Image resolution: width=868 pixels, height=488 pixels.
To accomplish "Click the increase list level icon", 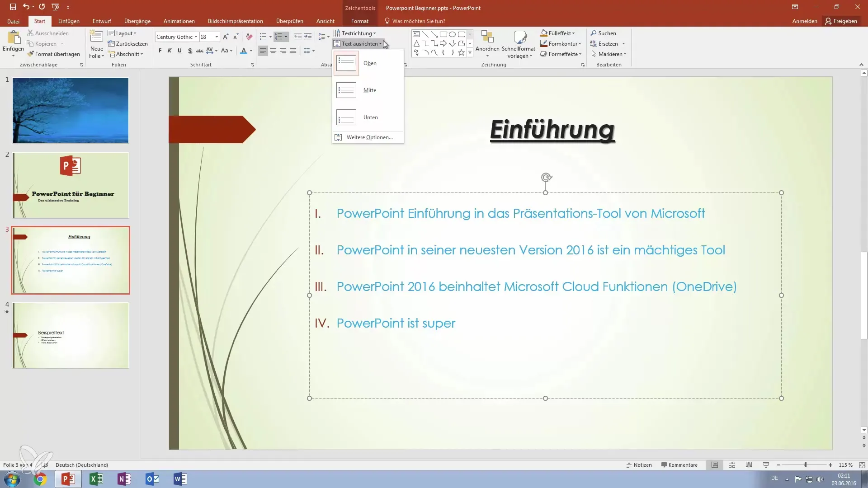I will [x=308, y=37].
